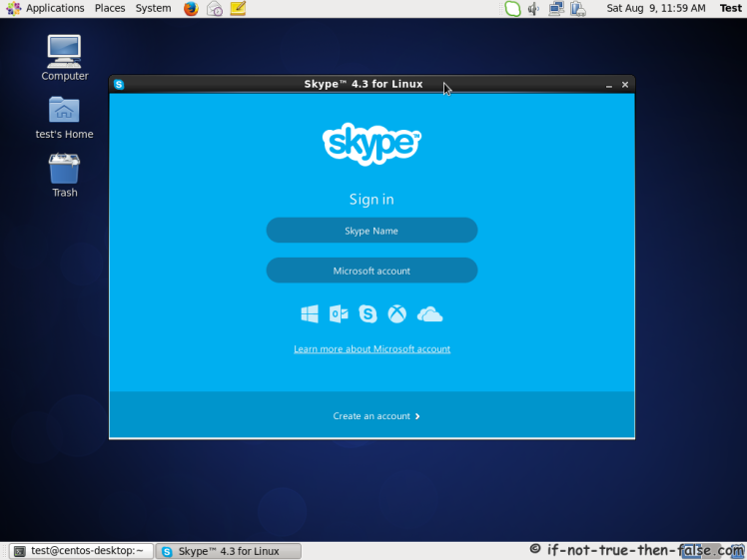Open the mail client icon in top panel

click(x=215, y=9)
